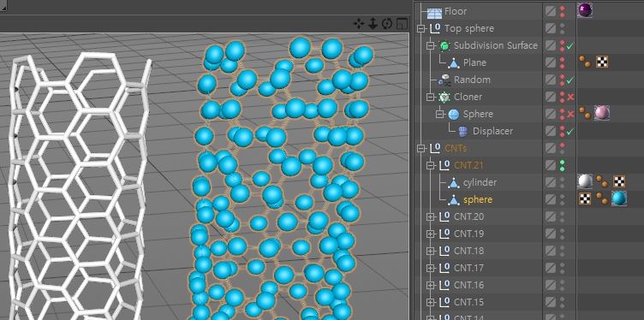Toggle CNT.21 green visibility dots

click(x=563, y=166)
